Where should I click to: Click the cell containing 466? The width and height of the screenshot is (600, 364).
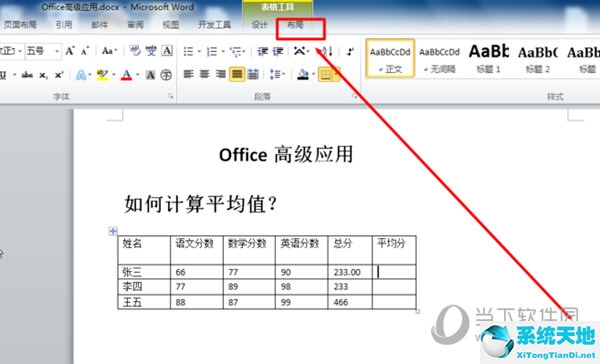pos(350,302)
